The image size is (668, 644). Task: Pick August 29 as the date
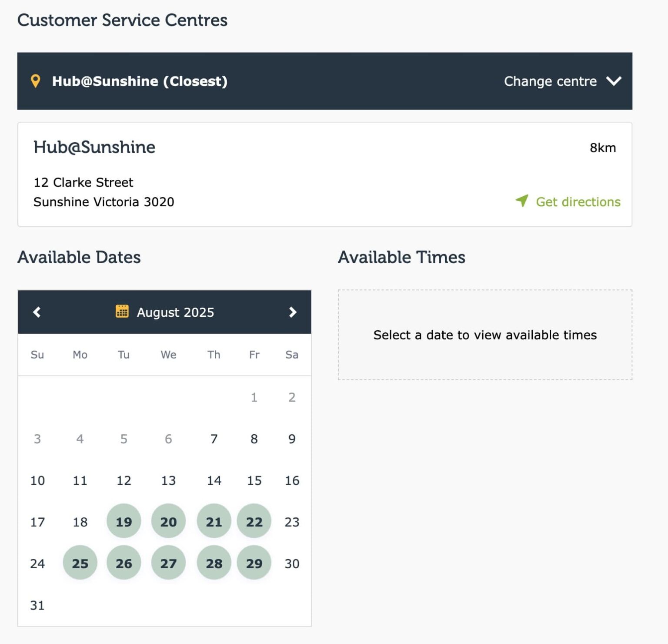point(254,563)
